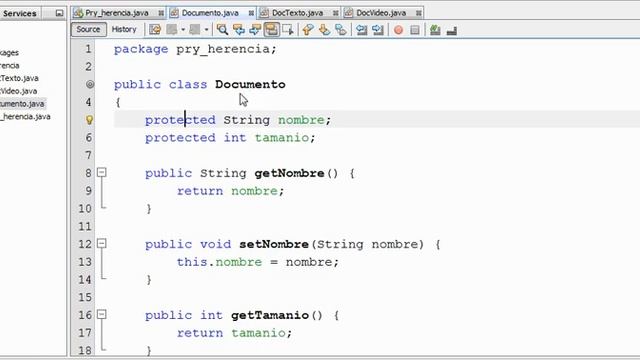640x360 pixels.
Task: Click Shift Line Left icon
Action: pyautogui.click(x=361, y=29)
